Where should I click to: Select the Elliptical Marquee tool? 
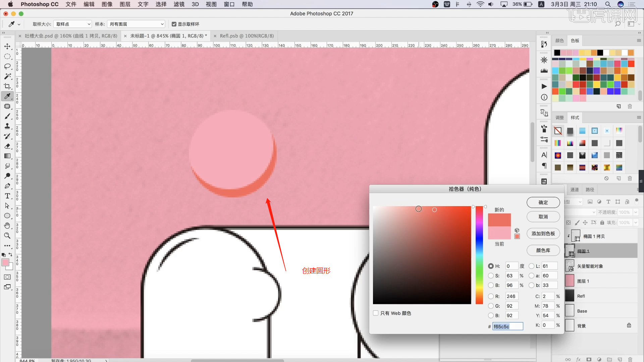[7, 56]
